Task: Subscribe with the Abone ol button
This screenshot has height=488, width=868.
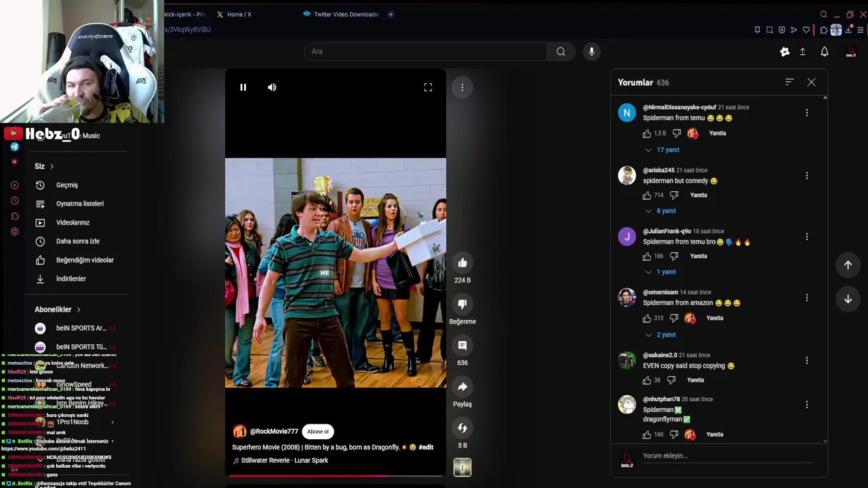Action: click(317, 432)
